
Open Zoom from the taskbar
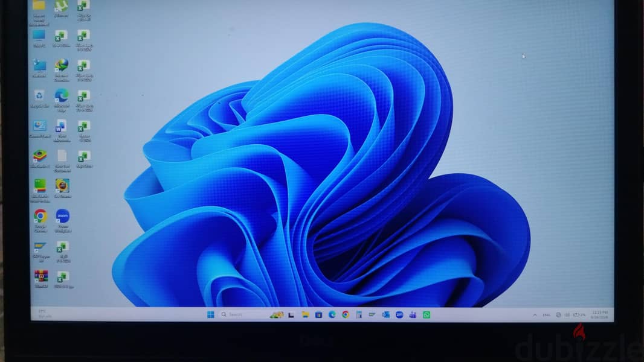(x=399, y=314)
